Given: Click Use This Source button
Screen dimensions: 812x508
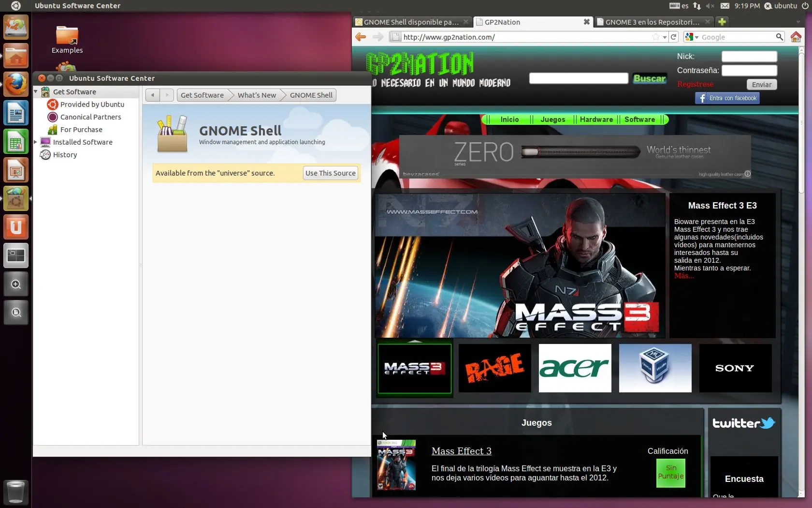Looking at the screenshot, I should coord(331,173).
